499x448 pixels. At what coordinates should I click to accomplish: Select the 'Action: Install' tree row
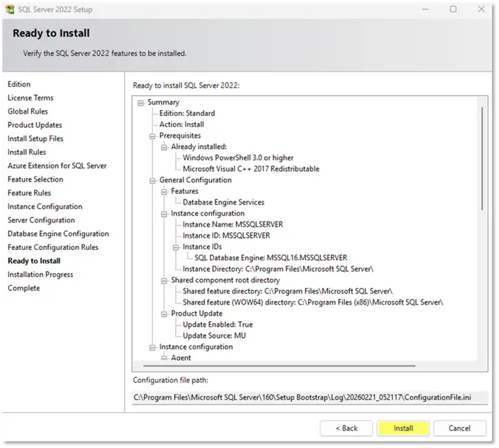point(182,124)
